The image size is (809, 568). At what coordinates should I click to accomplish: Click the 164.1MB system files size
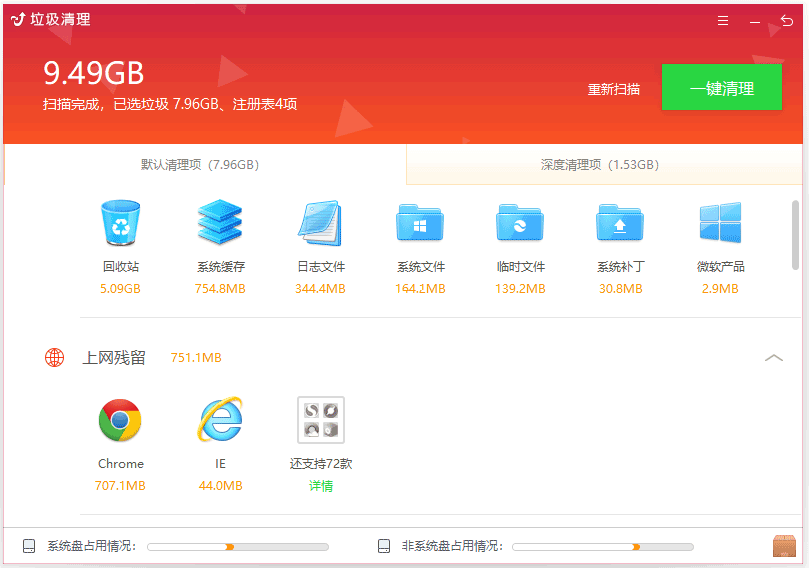click(x=420, y=288)
